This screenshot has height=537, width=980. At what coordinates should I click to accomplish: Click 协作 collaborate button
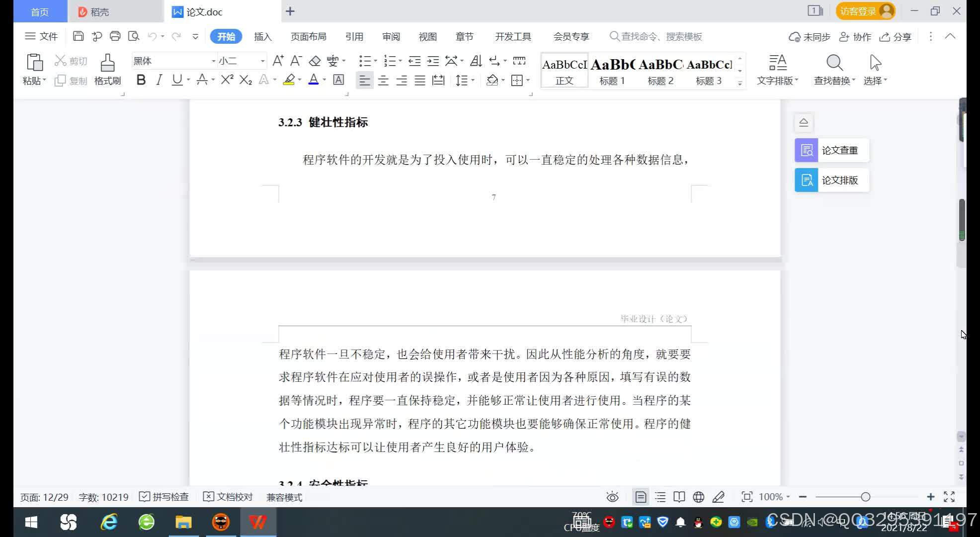[x=855, y=37]
